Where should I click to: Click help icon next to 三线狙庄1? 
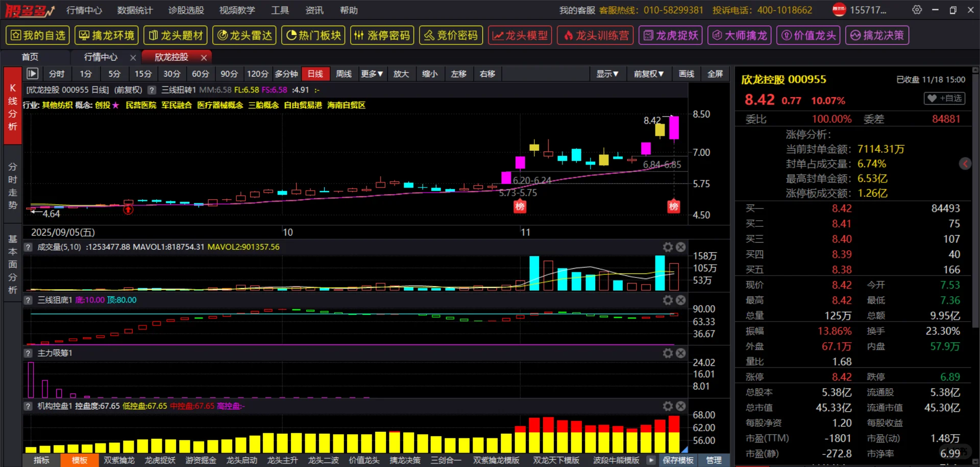29,300
